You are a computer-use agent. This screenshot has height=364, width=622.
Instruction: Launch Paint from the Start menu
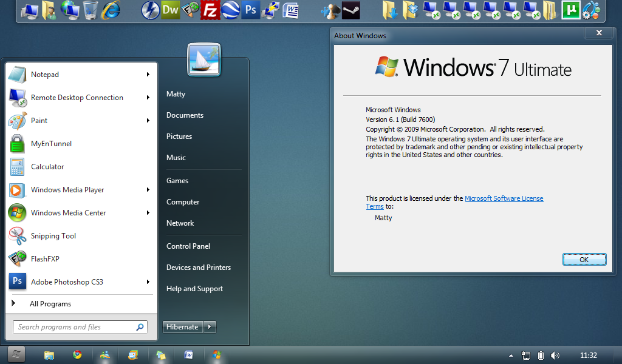coord(81,120)
